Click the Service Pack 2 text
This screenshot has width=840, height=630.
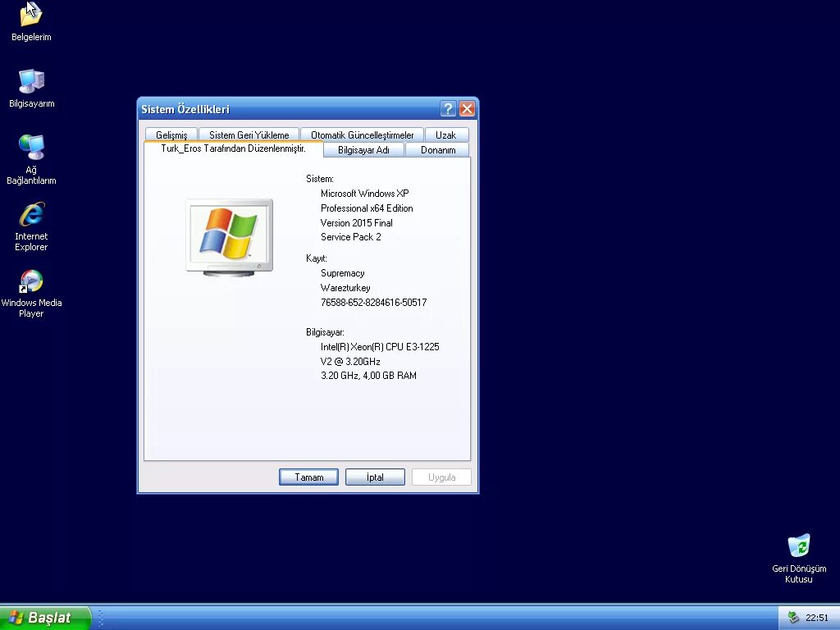[x=351, y=237]
